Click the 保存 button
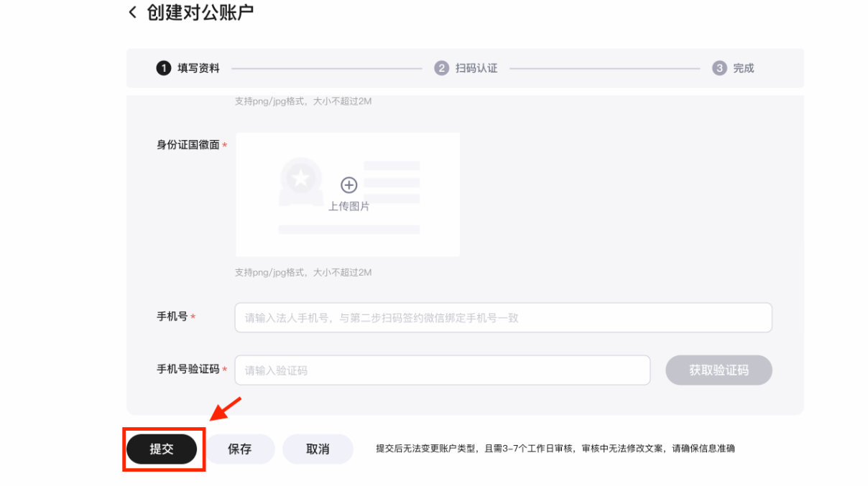The image size is (868, 486). click(x=239, y=449)
